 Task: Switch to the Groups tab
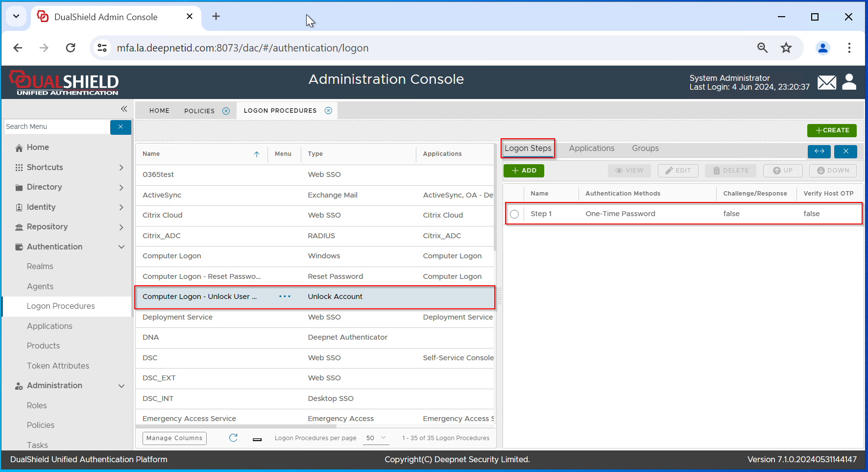coord(645,149)
